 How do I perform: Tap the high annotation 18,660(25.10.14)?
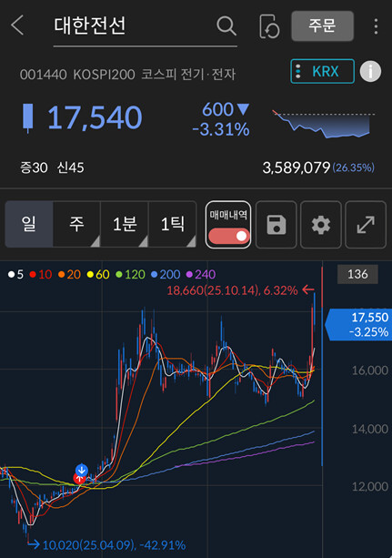pyautogui.click(x=232, y=290)
